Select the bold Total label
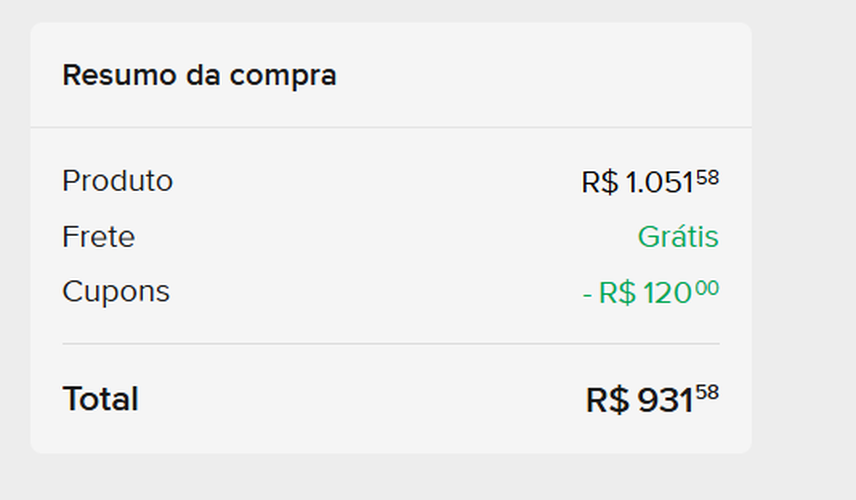 [x=100, y=399]
